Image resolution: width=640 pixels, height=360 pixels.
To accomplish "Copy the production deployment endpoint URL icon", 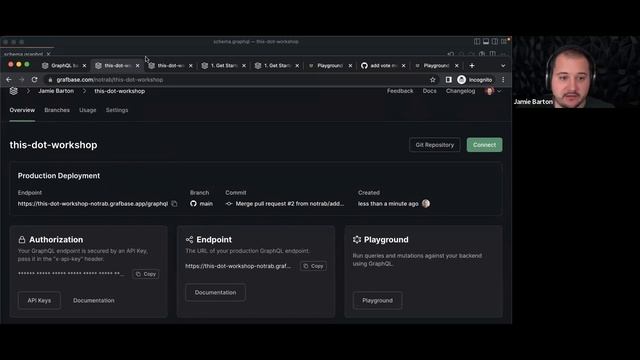I will [x=174, y=203].
